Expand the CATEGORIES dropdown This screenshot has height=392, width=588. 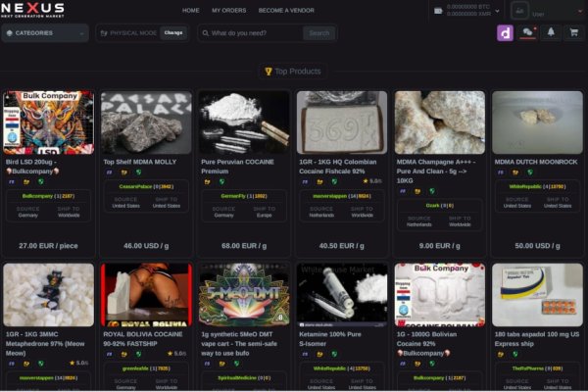pos(45,33)
